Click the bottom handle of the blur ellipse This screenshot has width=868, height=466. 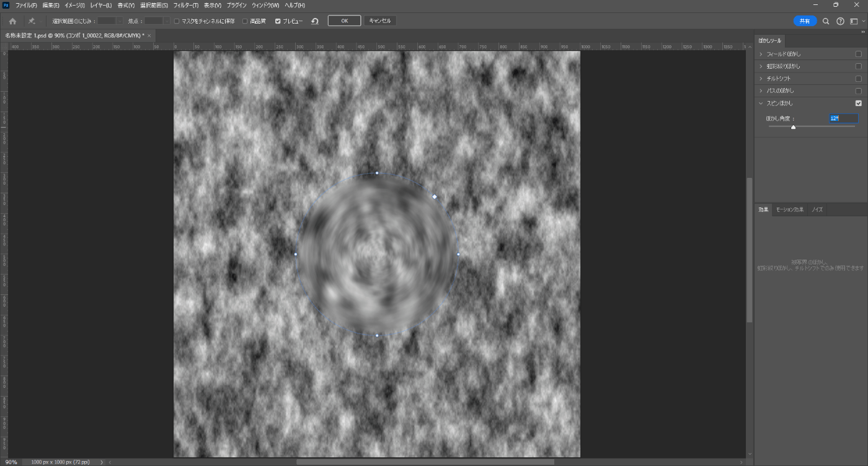click(x=377, y=335)
